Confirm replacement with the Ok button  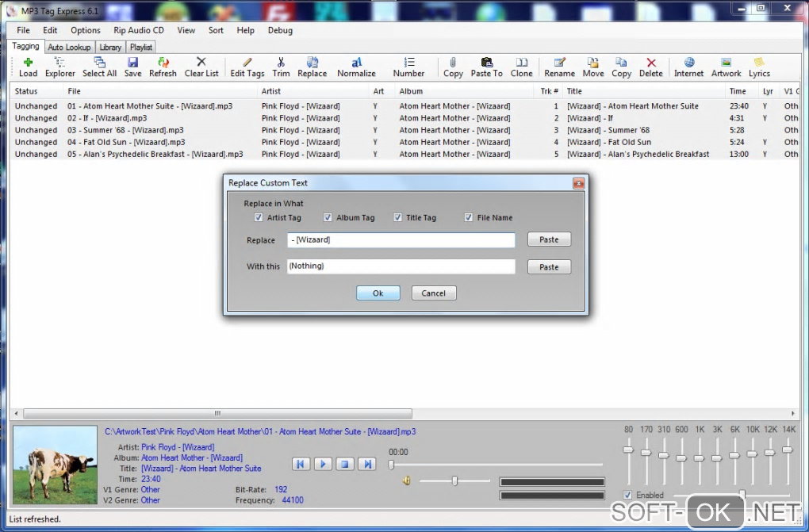(378, 293)
